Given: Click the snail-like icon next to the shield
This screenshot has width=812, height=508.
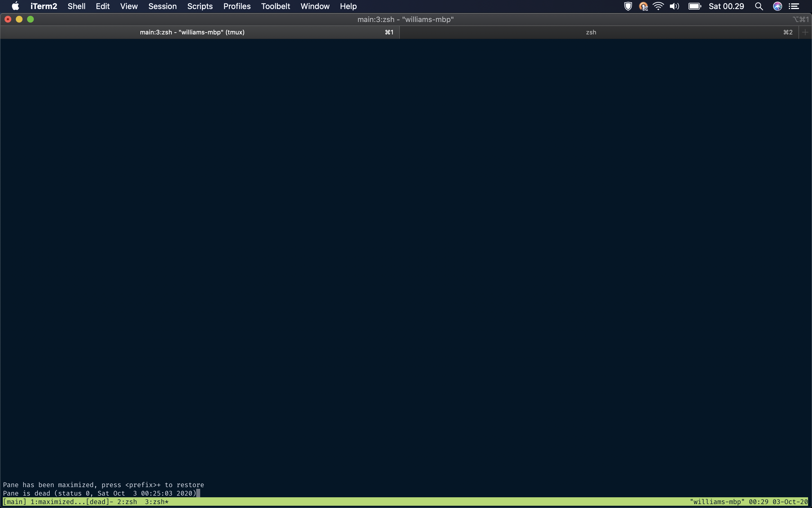Looking at the screenshot, I should pyautogui.click(x=643, y=6).
